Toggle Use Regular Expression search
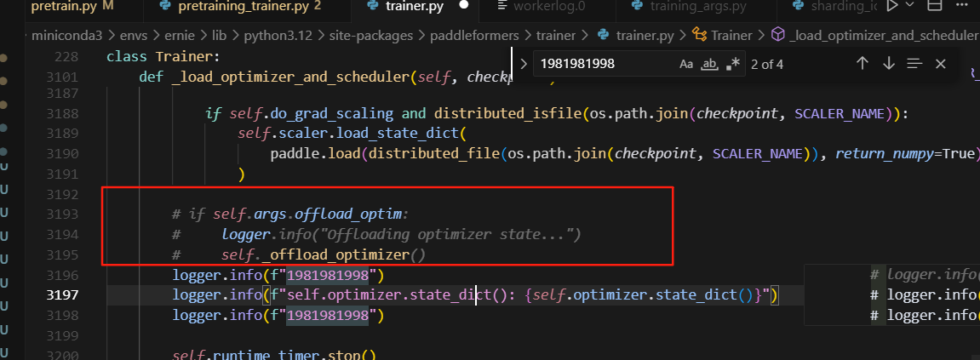Viewport: 980px width, 360px height. point(731,64)
